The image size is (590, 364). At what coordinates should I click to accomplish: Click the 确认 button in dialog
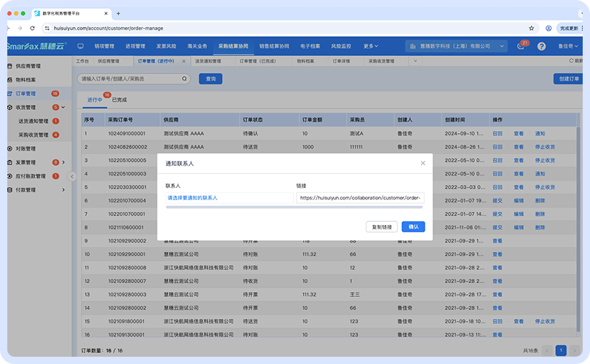[413, 226]
